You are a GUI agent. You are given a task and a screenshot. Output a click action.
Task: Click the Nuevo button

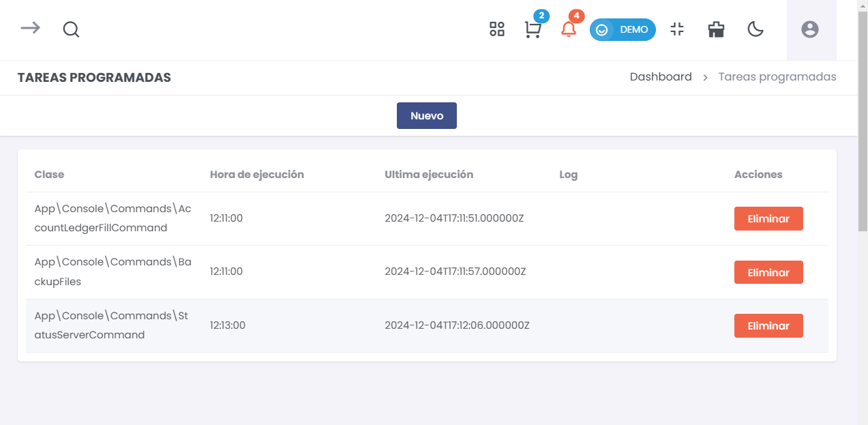(427, 116)
